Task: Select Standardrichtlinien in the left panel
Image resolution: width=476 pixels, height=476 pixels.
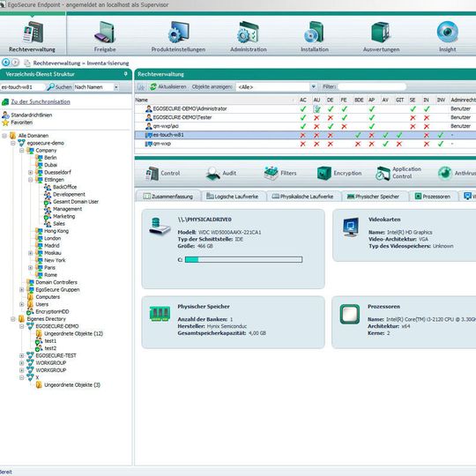Action: 31,115
